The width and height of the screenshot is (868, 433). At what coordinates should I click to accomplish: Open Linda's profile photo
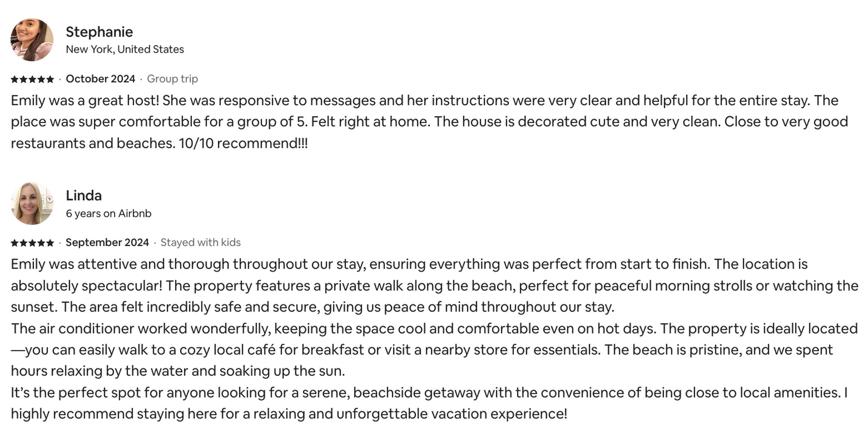click(32, 204)
